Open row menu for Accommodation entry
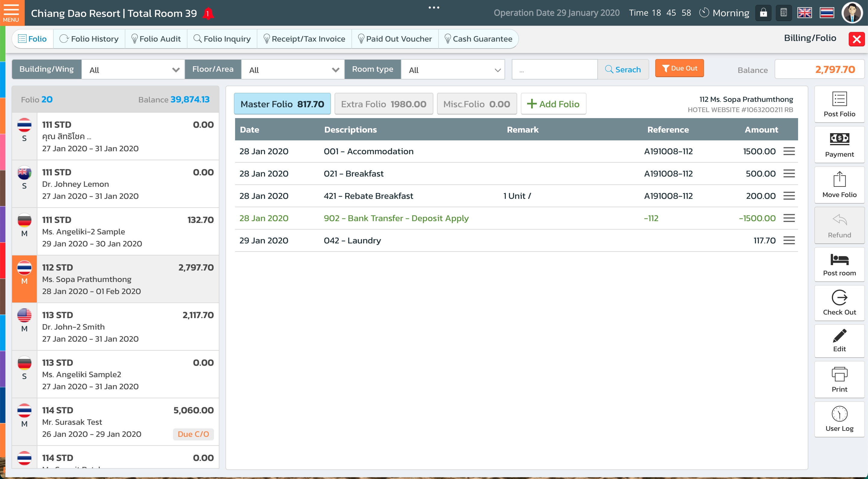868x479 pixels. [x=789, y=151]
